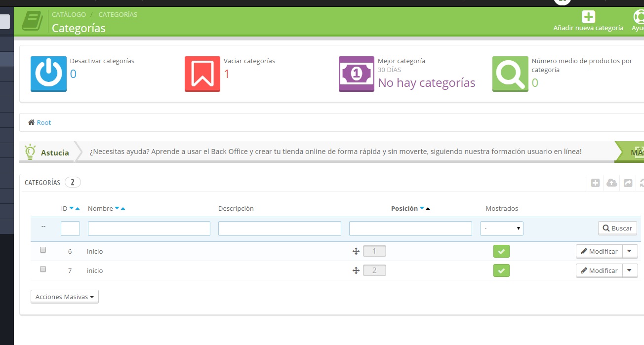
Task: Click the CATÁLOGO breadcrumb
Action: click(x=69, y=14)
